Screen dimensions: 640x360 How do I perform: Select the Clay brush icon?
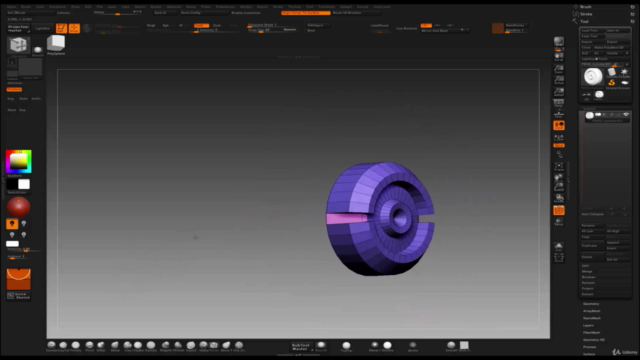click(x=128, y=346)
